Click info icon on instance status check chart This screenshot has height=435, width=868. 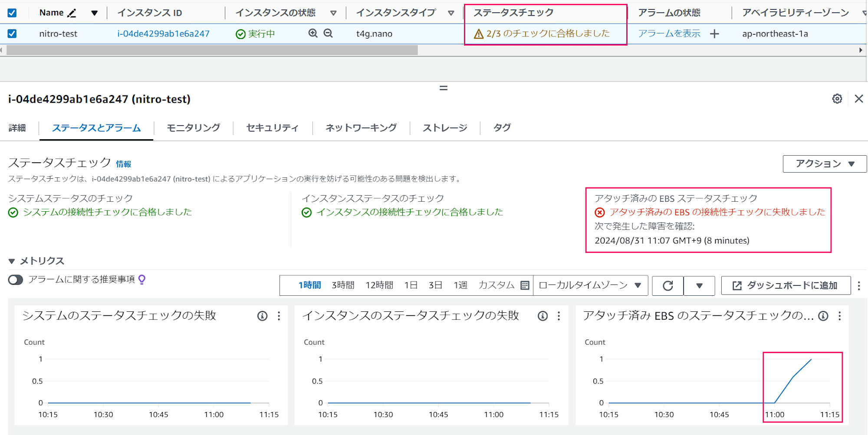point(542,316)
